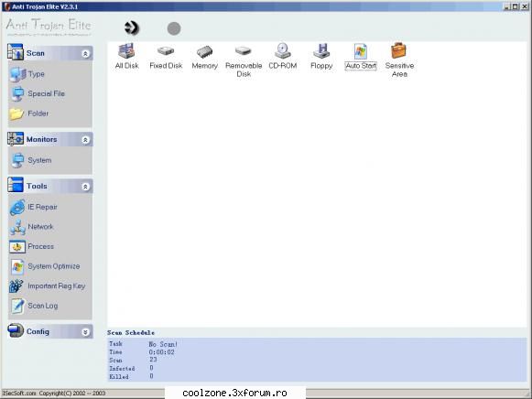Close the Anti Trojan Elite window

[525, 6]
